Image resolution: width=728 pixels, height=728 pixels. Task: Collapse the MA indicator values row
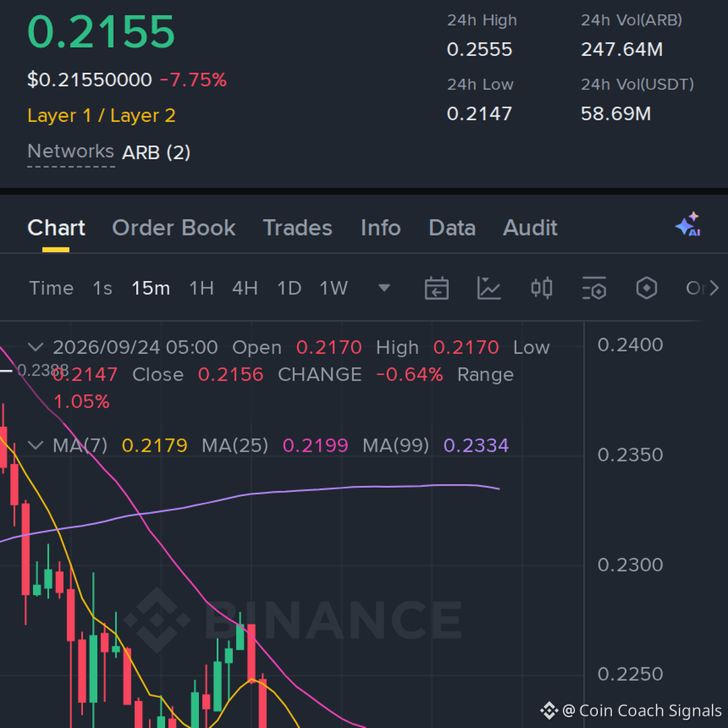[36, 446]
